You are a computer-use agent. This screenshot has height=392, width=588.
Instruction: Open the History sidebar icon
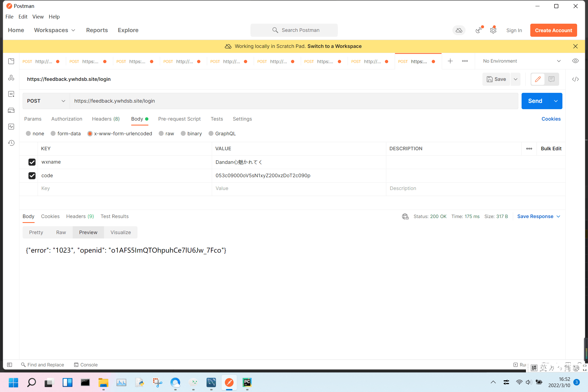point(11,143)
